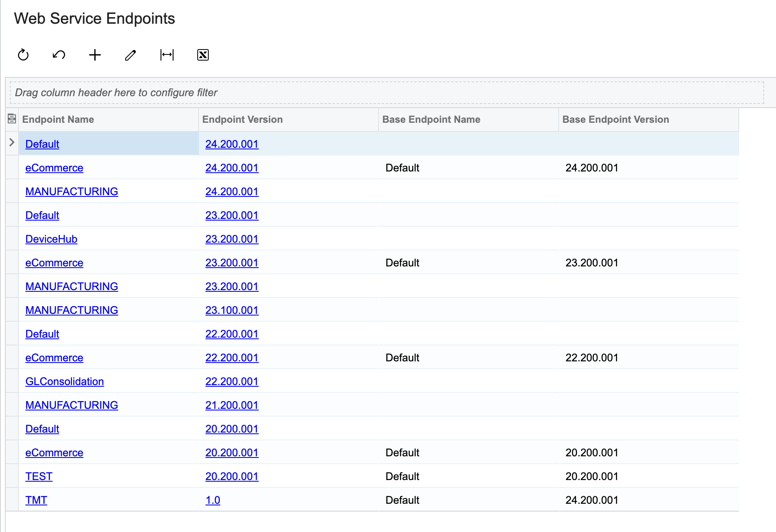Viewport: 776px width, 532px height.
Task: Open the TMT endpoint link
Action: (x=36, y=500)
